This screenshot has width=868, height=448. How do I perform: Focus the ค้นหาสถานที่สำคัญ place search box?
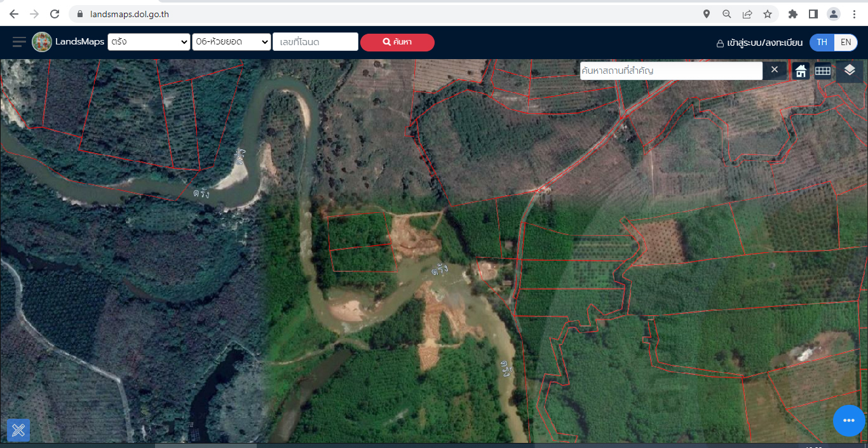click(x=670, y=71)
